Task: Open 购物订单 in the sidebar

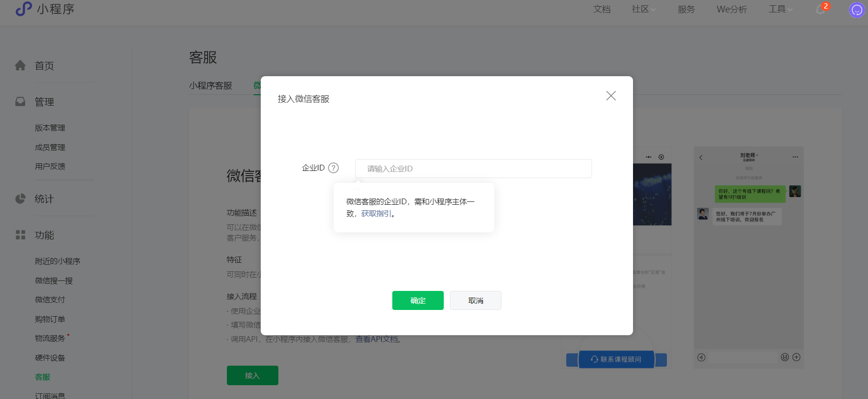Action: [x=50, y=319]
